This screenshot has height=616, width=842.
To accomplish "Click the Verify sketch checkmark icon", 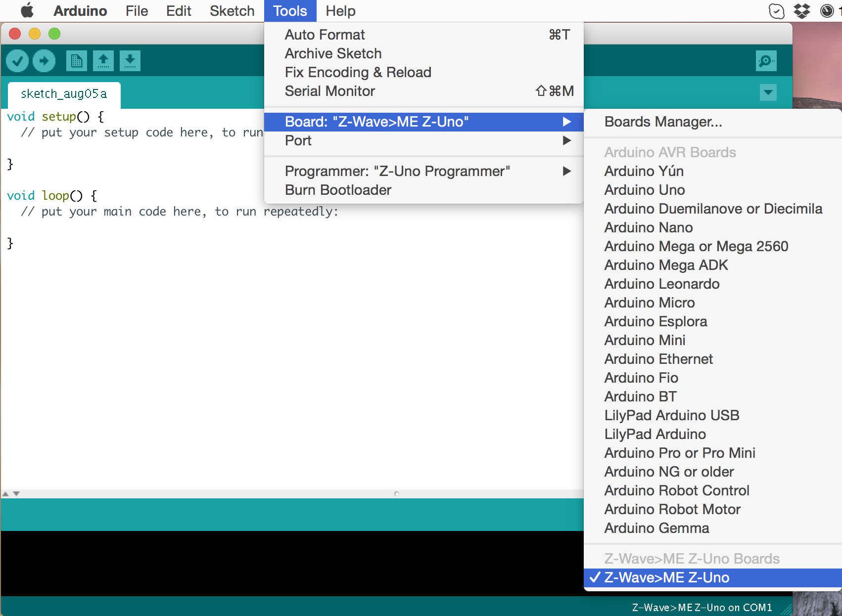I will click(x=17, y=61).
